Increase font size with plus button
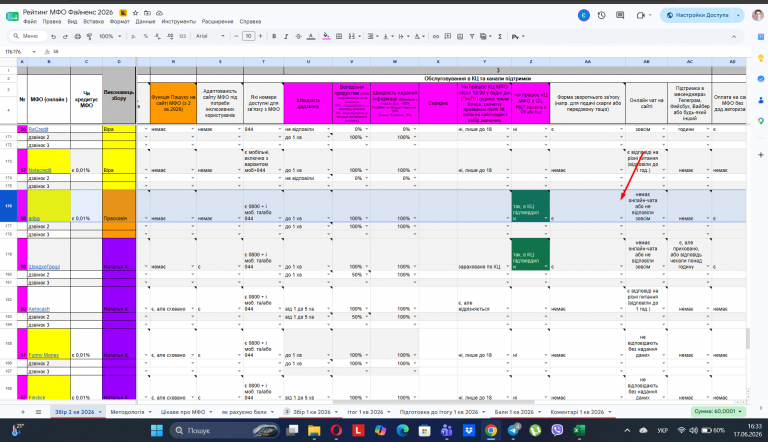The image size is (768, 442). [x=261, y=36]
